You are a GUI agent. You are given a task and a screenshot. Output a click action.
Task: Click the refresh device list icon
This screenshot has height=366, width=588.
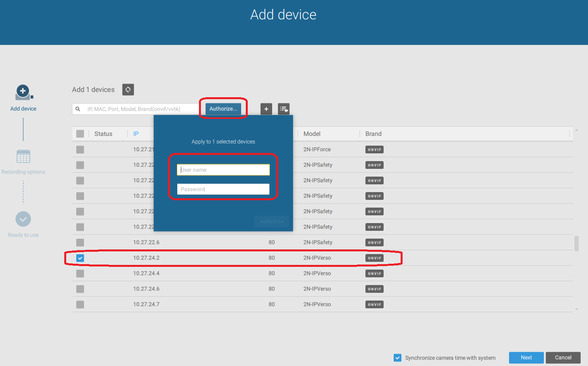tap(128, 89)
